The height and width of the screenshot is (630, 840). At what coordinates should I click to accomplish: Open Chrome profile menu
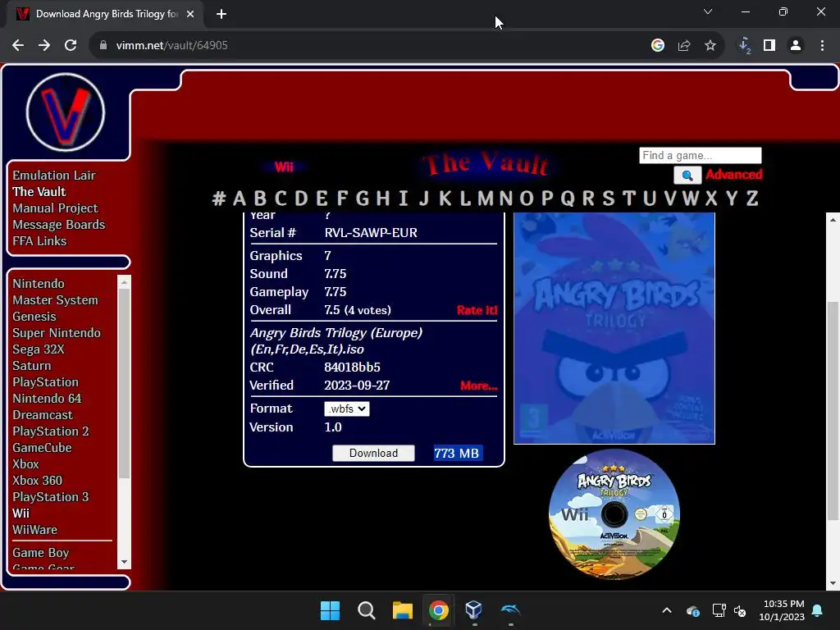click(x=796, y=46)
